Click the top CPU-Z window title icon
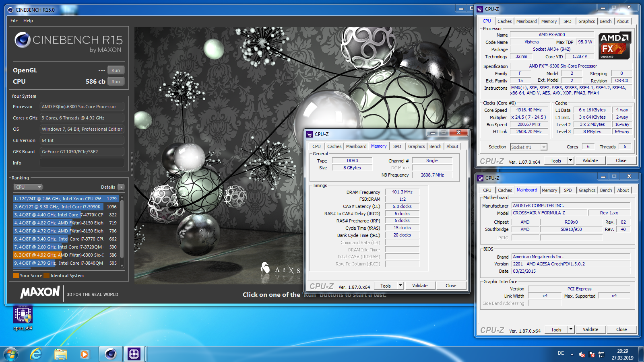Screen dimensions: 644x362 coord(480,9)
